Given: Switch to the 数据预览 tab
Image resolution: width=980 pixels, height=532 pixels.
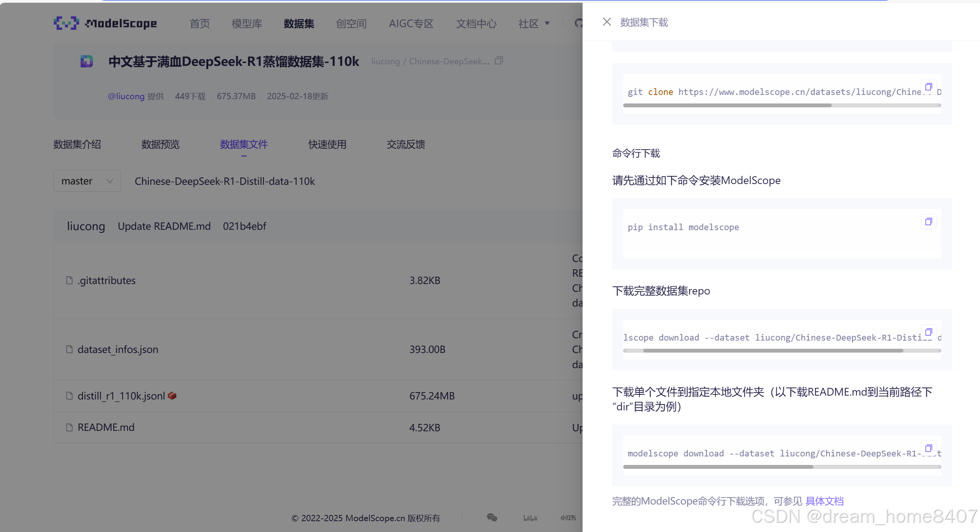Looking at the screenshot, I should 160,145.
